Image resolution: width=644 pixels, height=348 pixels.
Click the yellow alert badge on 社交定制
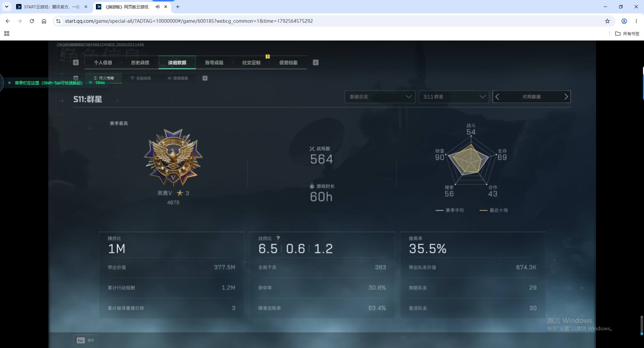268,57
